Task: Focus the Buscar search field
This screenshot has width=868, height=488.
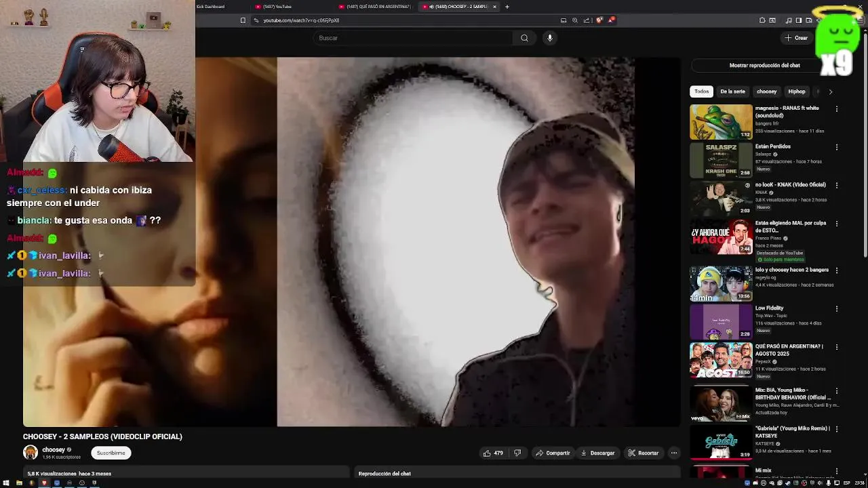Action: [414, 38]
